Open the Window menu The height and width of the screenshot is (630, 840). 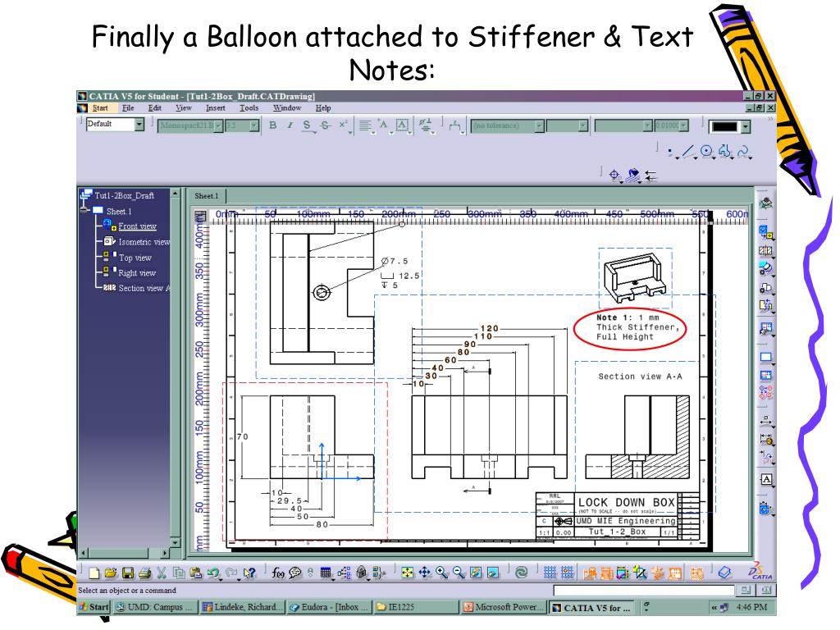(287, 107)
